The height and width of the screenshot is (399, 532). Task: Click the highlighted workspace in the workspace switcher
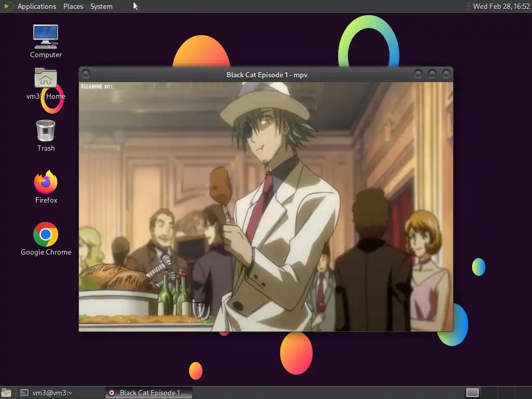tap(472, 393)
